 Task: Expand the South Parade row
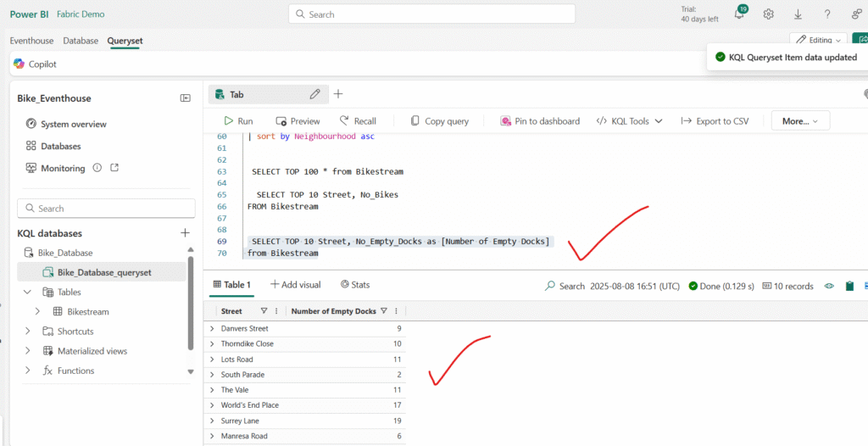(x=212, y=375)
